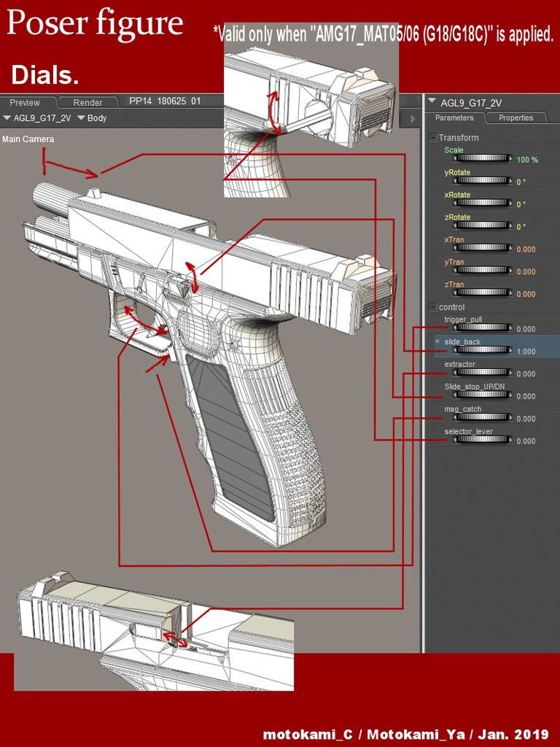The image size is (560, 747).
Task: Click the mag_catch dial
Action: click(483, 418)
